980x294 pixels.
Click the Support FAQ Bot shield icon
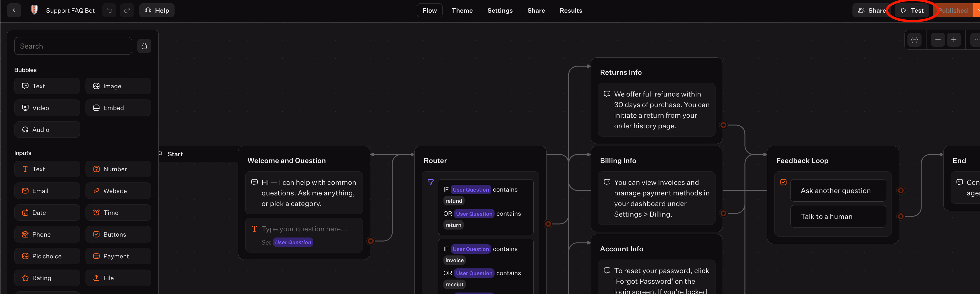34,10
